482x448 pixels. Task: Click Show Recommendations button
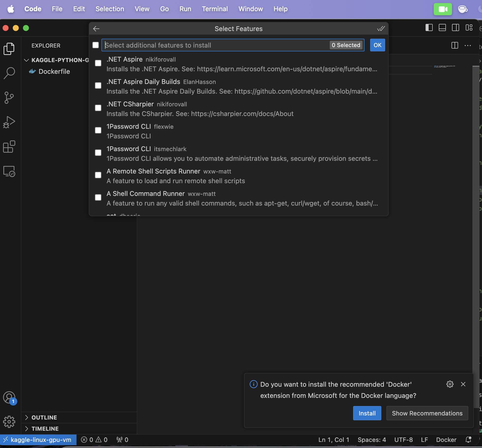pyautogui.click(x=427, y=413)
